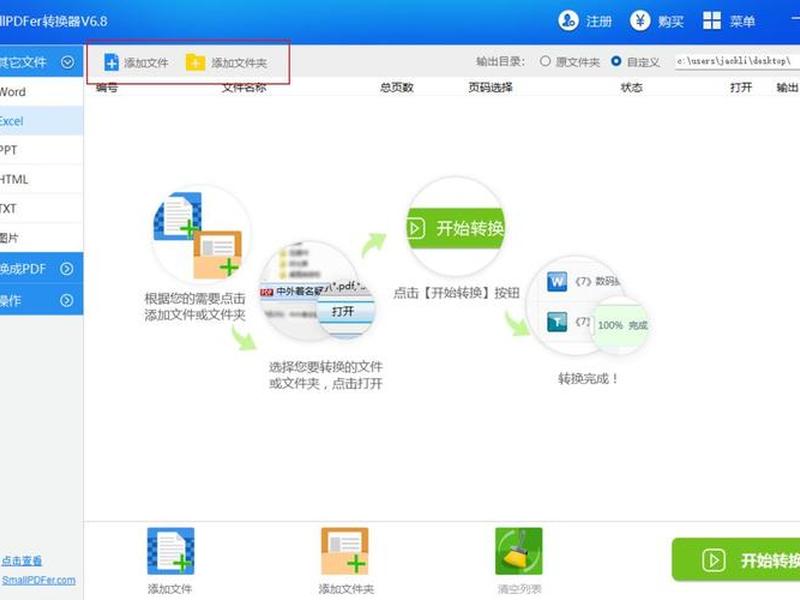This screenshot has height=600, width=800.
Task: Click the 页码选择 column header
Action: click(x=490, y=87)
